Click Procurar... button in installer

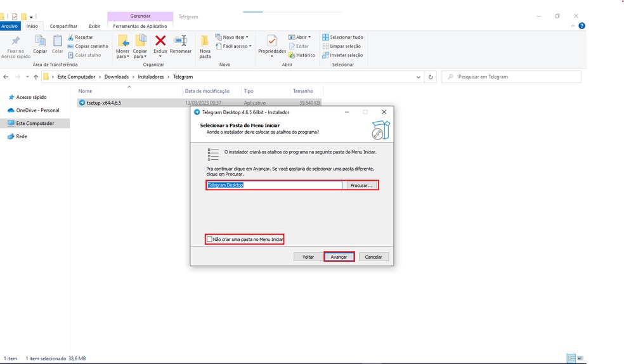[x=361, y=185]
